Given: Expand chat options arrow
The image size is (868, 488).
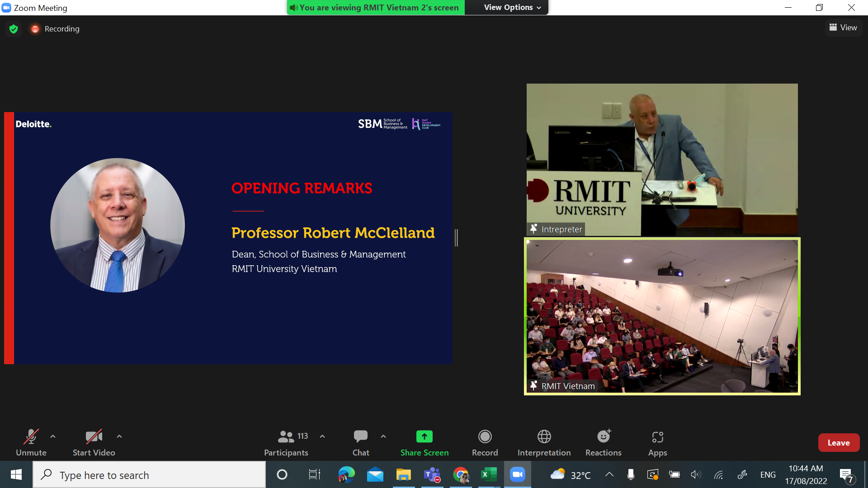Looking at the screenshot, I should click(x=383, y=436).
